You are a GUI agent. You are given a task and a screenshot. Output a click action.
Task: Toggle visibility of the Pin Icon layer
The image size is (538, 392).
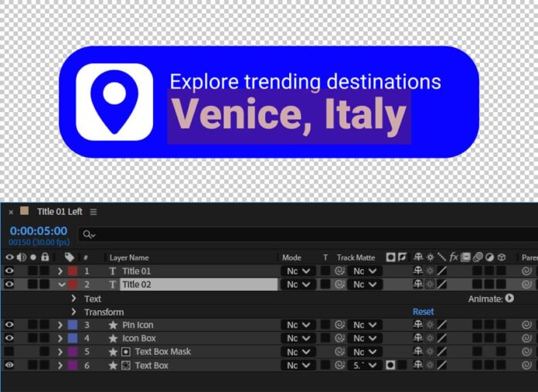tap(9, 325)
